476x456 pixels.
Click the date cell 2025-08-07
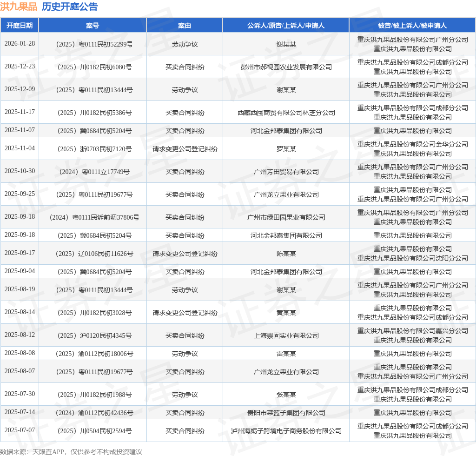point(20,371)
